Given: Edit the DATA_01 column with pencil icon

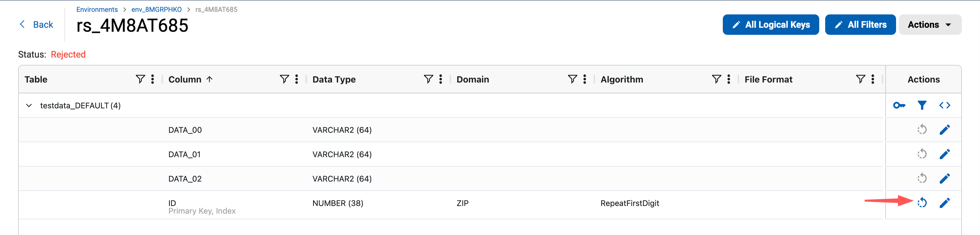Looking at the screenshot, I should click(x=945, y=154).
